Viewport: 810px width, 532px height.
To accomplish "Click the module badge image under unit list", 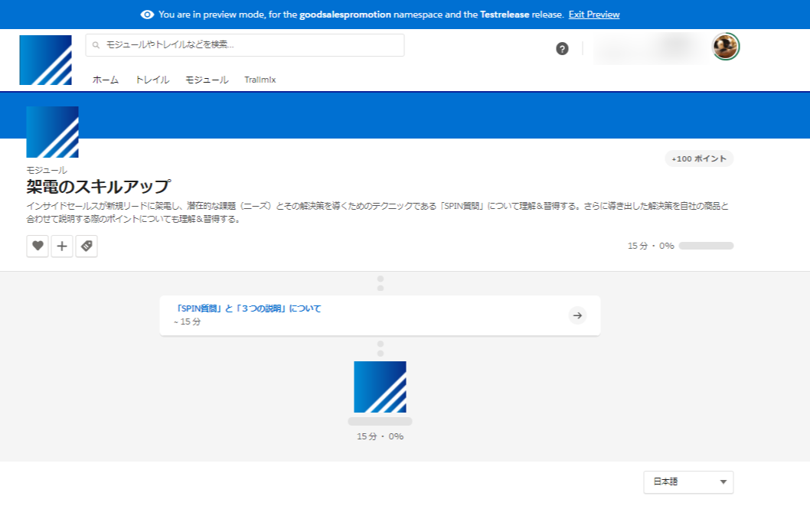I will (x=380, y=387).
